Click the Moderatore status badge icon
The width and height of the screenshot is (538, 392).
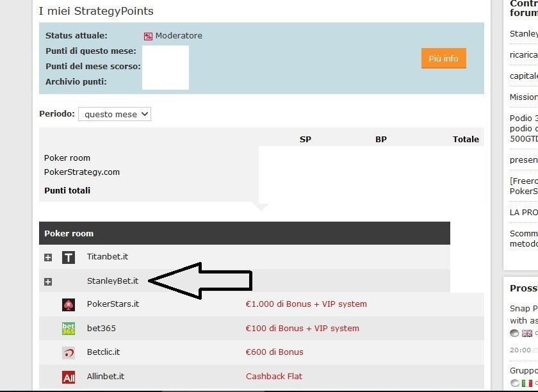tap(148, 36)
